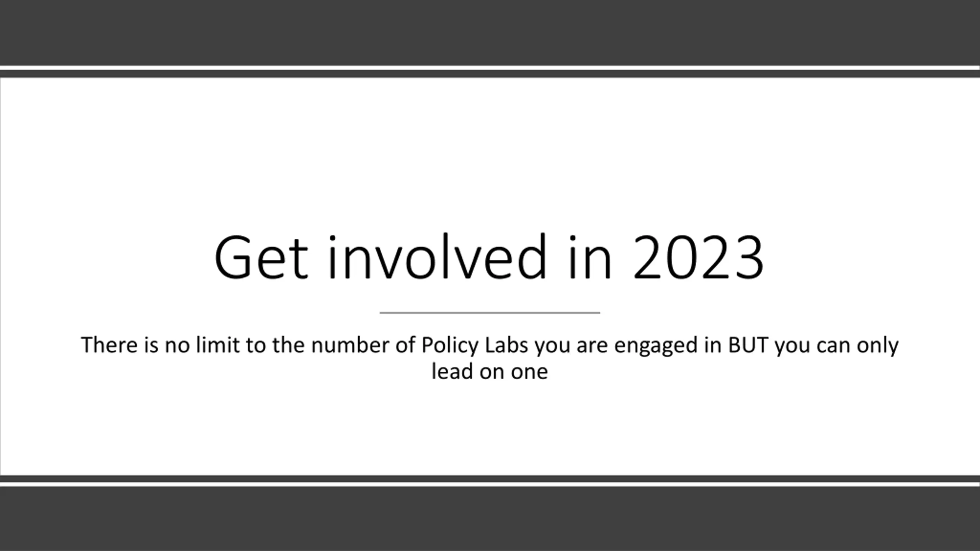Click the second subtitle line "lead on one"
Viewport: 980px width, 551px height.
point(490,371)
